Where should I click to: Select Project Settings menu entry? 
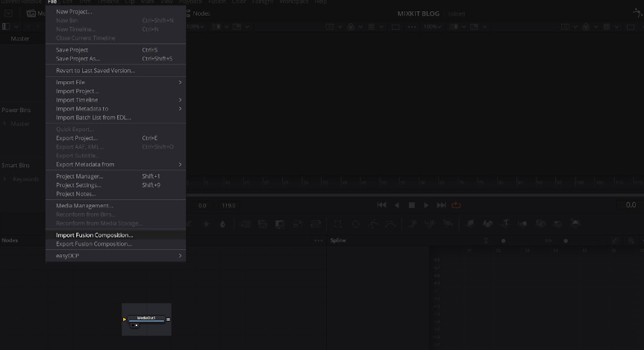click(x=79, y=185)
